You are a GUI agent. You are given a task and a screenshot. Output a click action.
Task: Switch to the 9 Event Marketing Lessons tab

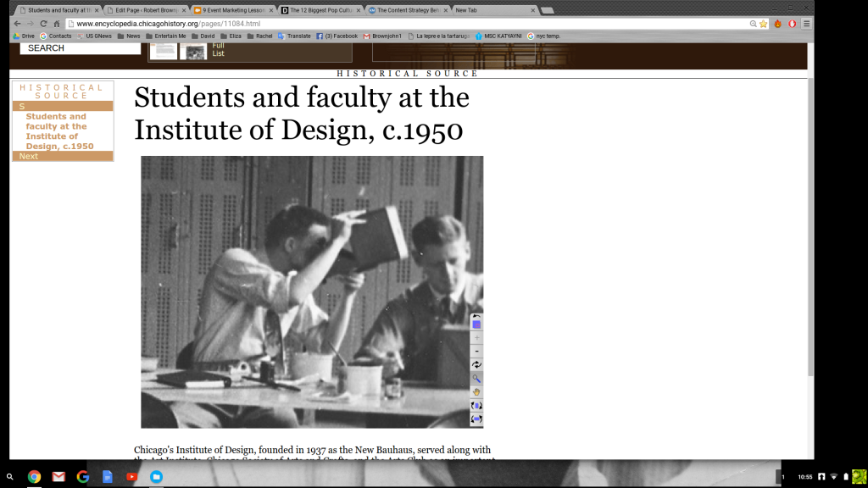pos(233,10)
